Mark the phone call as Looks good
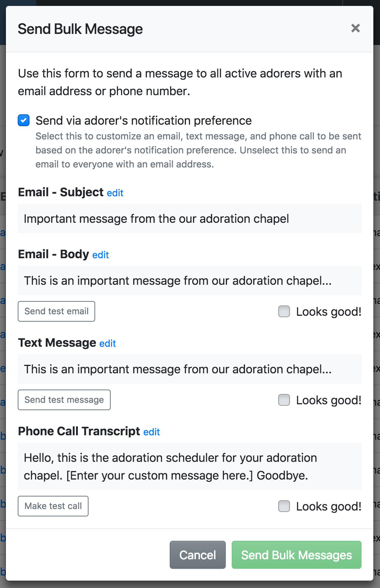 284,506
